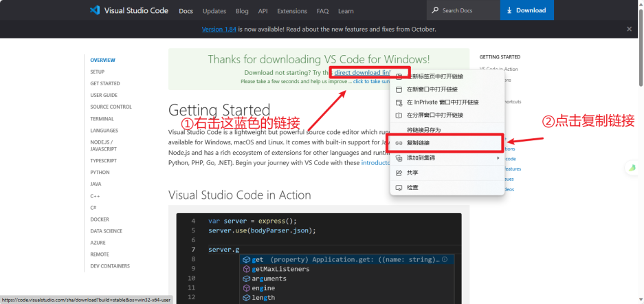Click the magnifier icon in the search box
Image resolution: width=644 pixels, height=304 pixels.
click(435, 10)
